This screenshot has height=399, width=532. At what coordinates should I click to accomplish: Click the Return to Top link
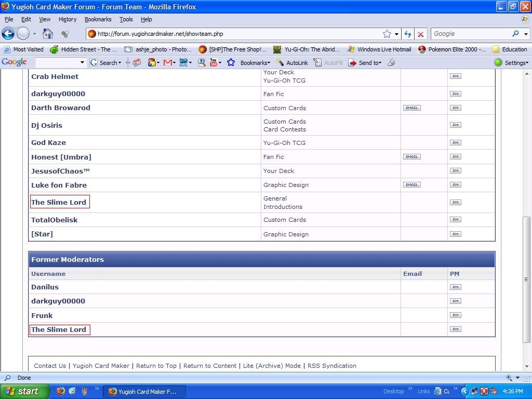coord(156,366)
